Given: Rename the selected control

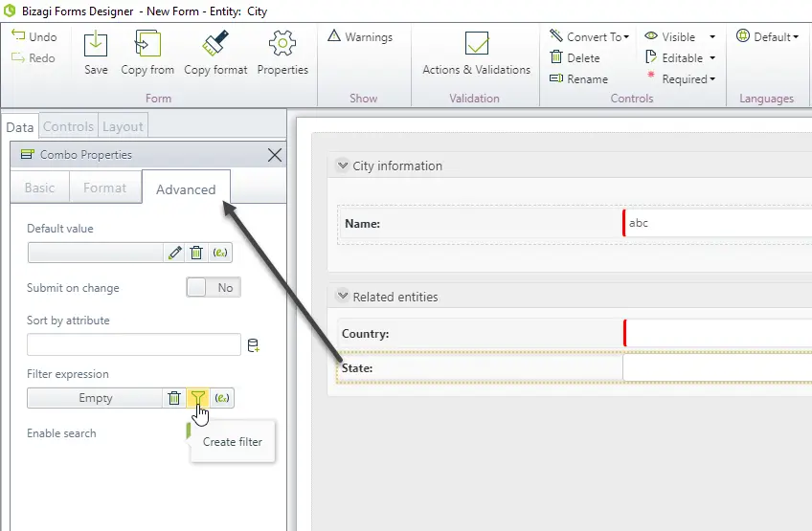Looking at the screenshot, I should pyautogui.click(x=579, y=79).
